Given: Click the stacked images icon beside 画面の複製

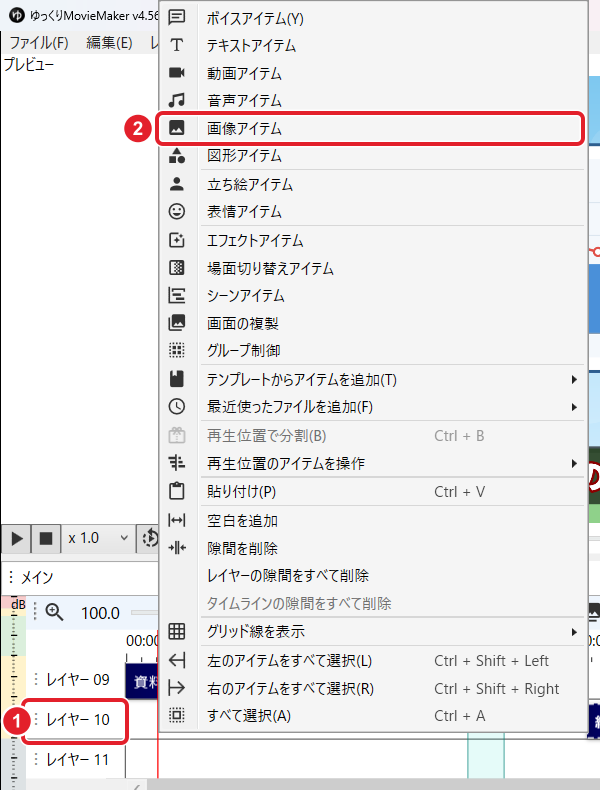Looking at the screenshot, I should [176, 322].
